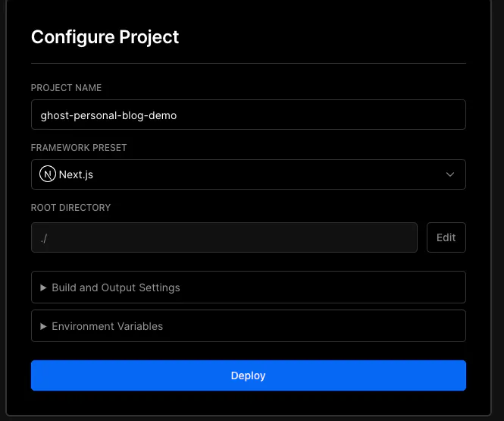Click the FRAMEWORK PRESET label

point(79,148)
